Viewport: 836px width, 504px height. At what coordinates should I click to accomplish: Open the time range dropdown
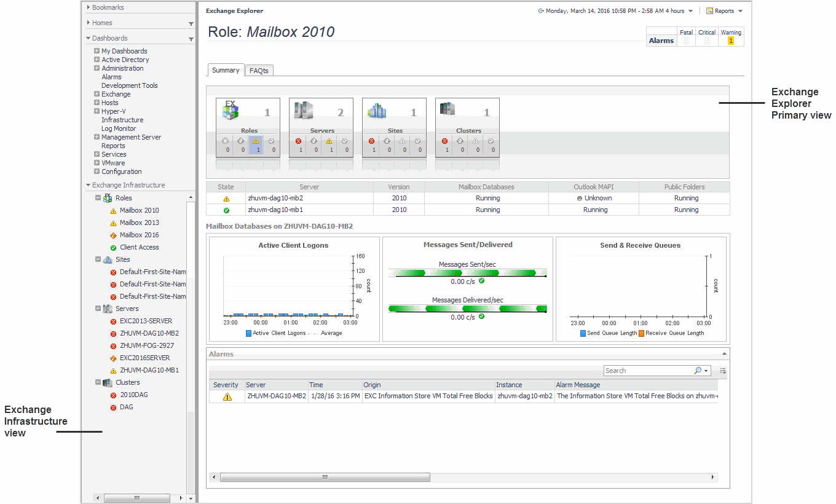click(x=690, y=11)
